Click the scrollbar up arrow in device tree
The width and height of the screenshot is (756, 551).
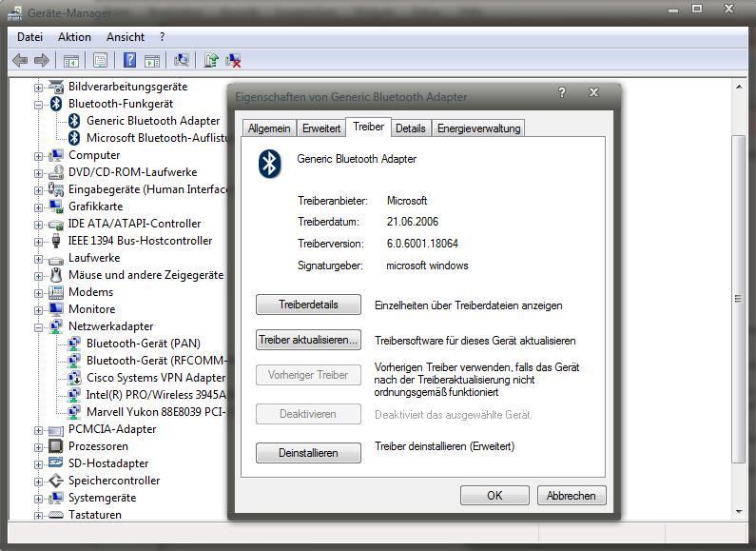(739, 88)
